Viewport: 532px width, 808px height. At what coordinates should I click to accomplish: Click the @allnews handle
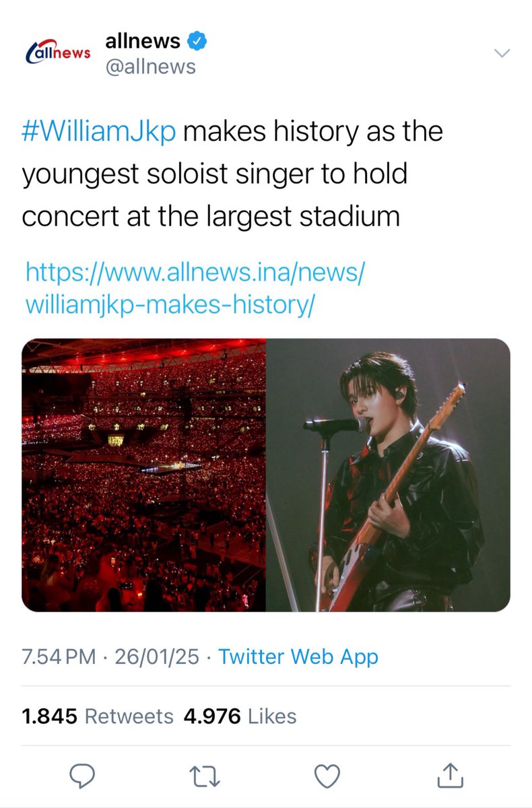coord(150,67)
